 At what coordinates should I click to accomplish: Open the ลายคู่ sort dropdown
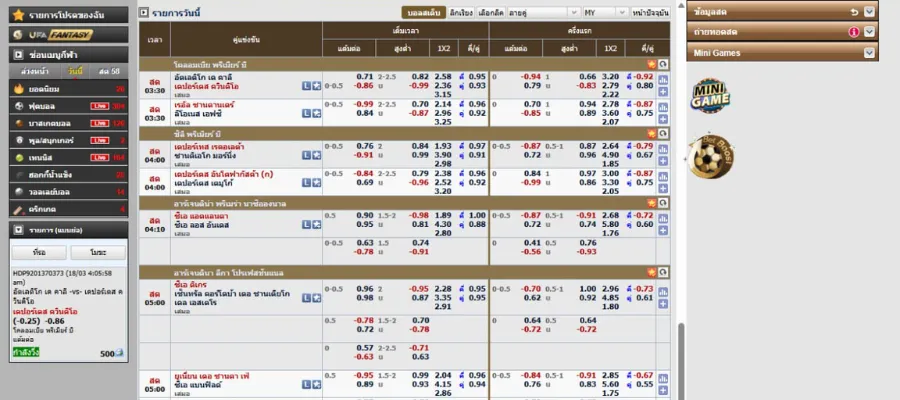point(557,12)
